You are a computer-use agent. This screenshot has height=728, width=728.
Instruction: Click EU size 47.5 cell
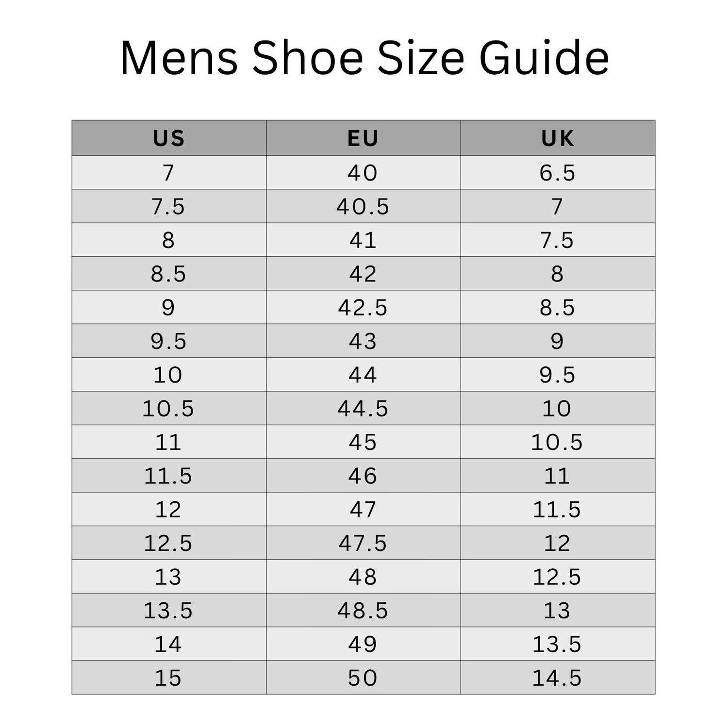pyautogui.click(x=363, y=543)
